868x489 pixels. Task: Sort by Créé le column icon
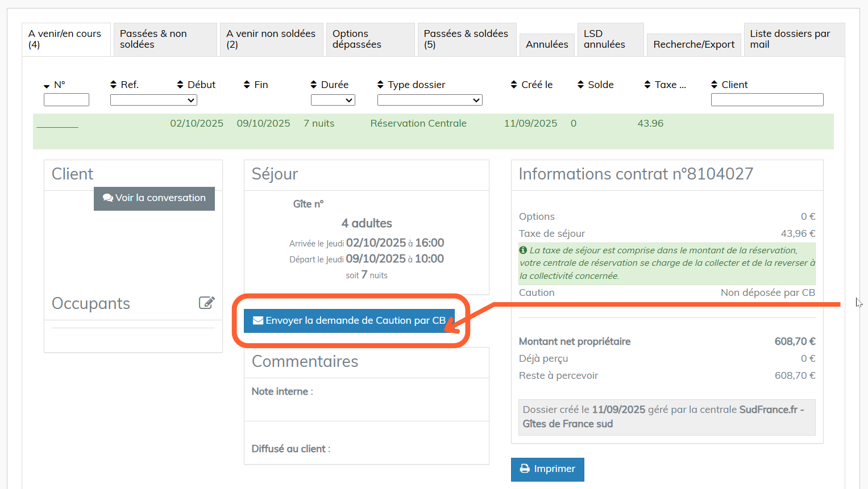point(514,85)
